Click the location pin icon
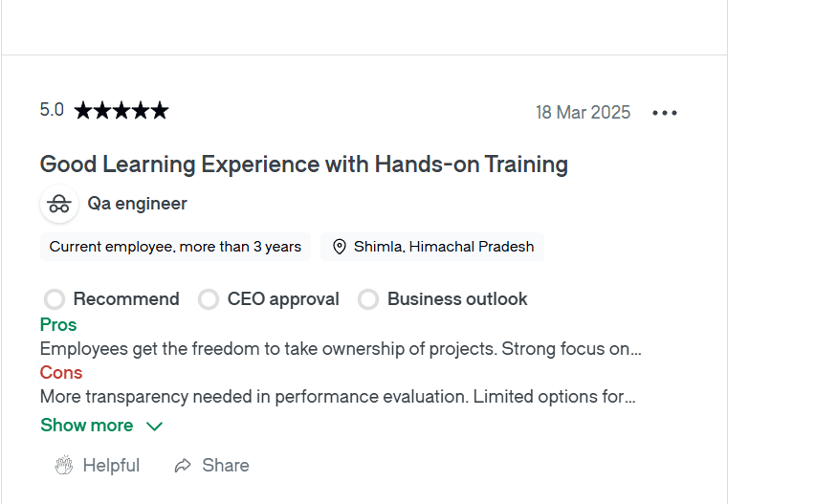 [x=339, y=247]
